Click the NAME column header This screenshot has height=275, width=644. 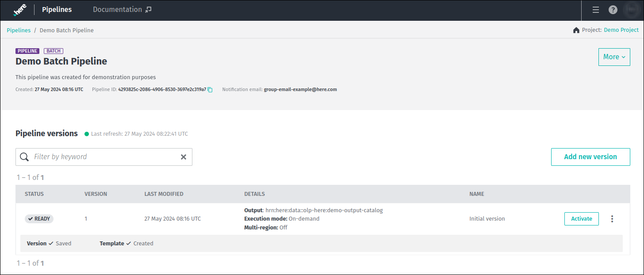tap(477, 194)
